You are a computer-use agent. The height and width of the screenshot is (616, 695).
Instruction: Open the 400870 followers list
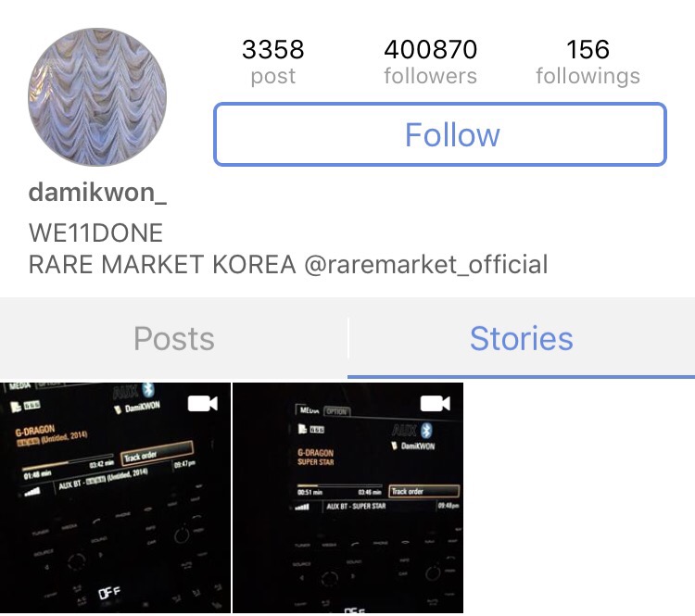(430, 62)
